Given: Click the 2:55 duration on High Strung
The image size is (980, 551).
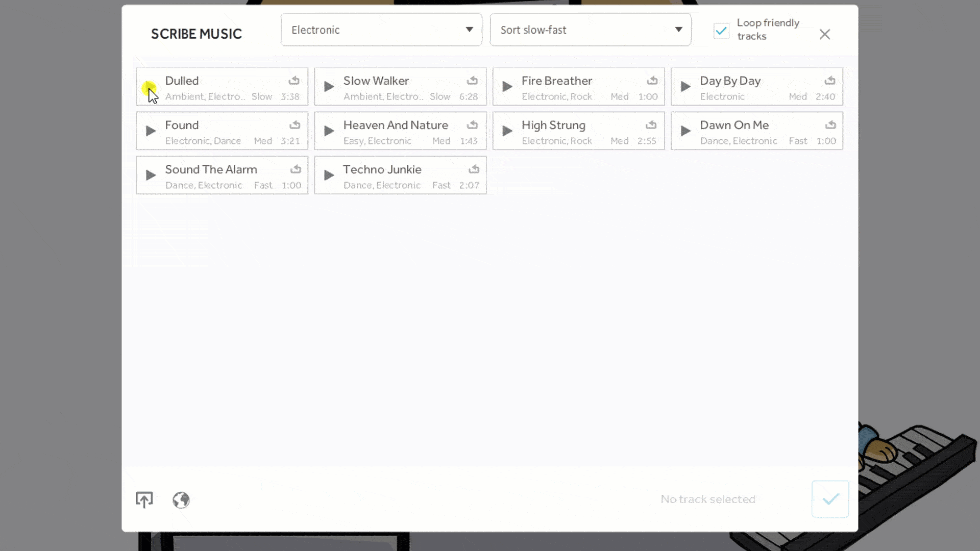Looking at the screenshot, I should (647, 141).
